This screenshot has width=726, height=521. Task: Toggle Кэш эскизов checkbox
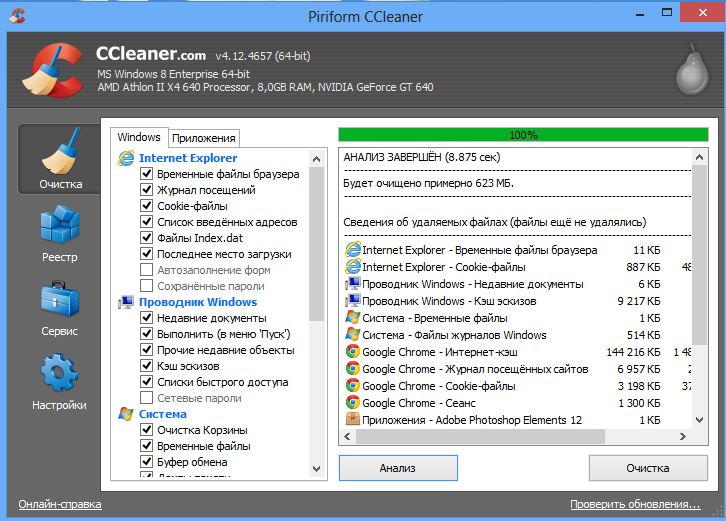tap(146, 365)
